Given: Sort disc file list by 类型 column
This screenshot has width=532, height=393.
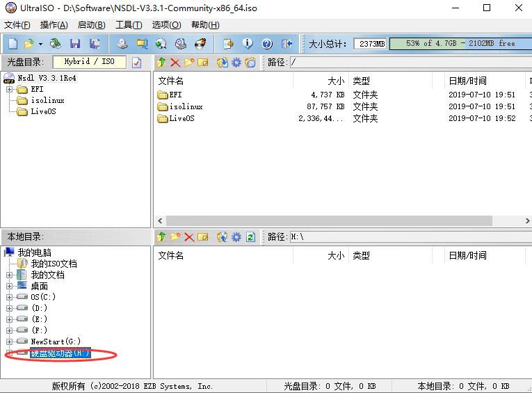Looking at the screenshot, I should (x=391, y=81).
